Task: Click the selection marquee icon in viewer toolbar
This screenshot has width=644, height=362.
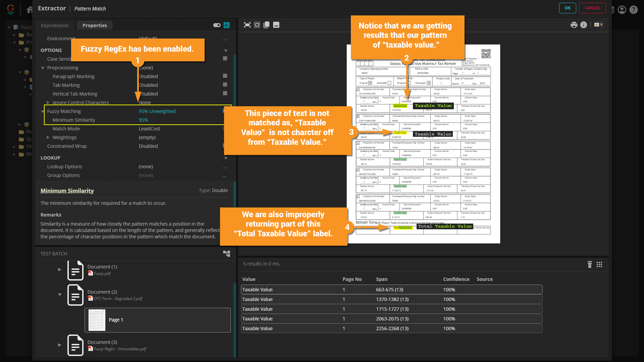Action: click(257, 25)
